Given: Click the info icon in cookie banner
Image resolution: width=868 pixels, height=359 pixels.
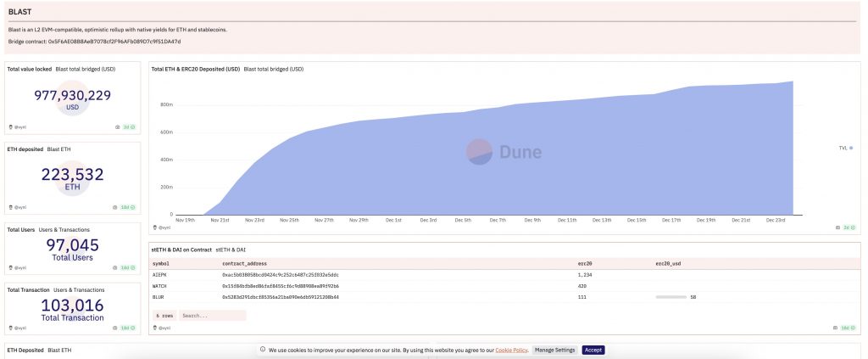Looking at the screenshot, I should [264, 351].
